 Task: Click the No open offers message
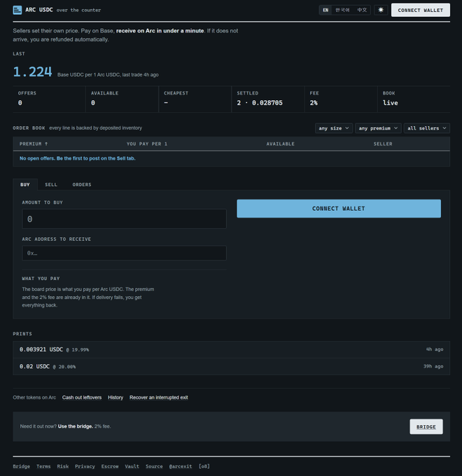[x=78, y=158]
